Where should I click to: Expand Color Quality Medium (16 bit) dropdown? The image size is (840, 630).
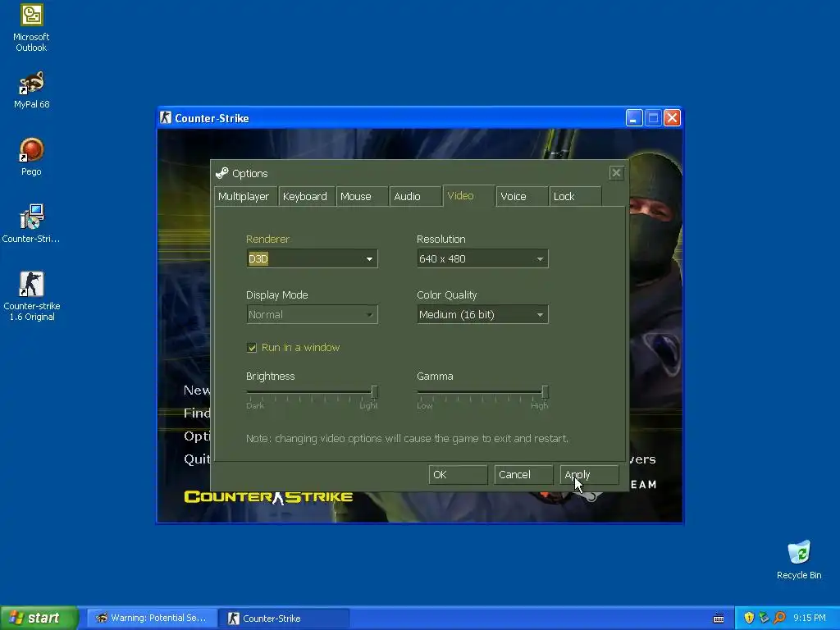click(x=482, y=314)
